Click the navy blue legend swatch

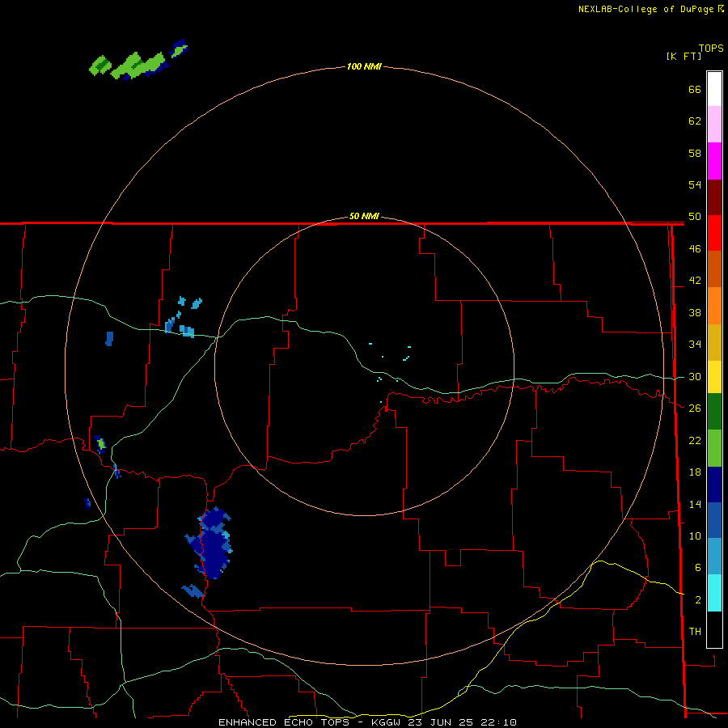[714, 485]
